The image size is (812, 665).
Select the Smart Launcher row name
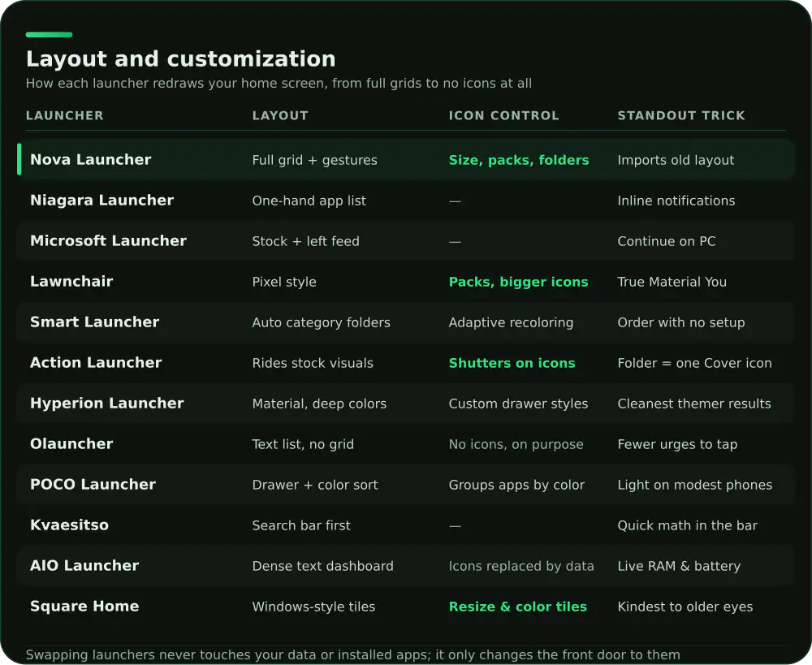point(95,322)
